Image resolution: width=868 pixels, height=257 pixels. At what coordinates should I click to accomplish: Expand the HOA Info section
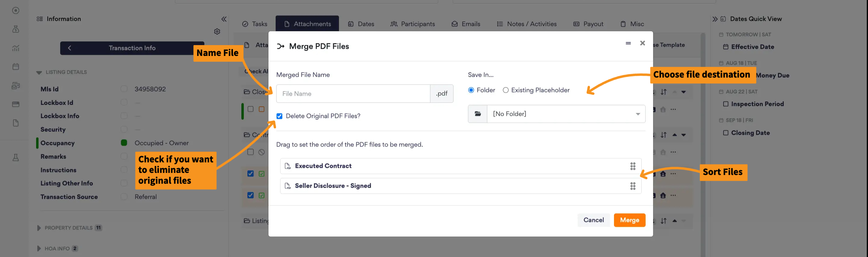tap(39, 249)
